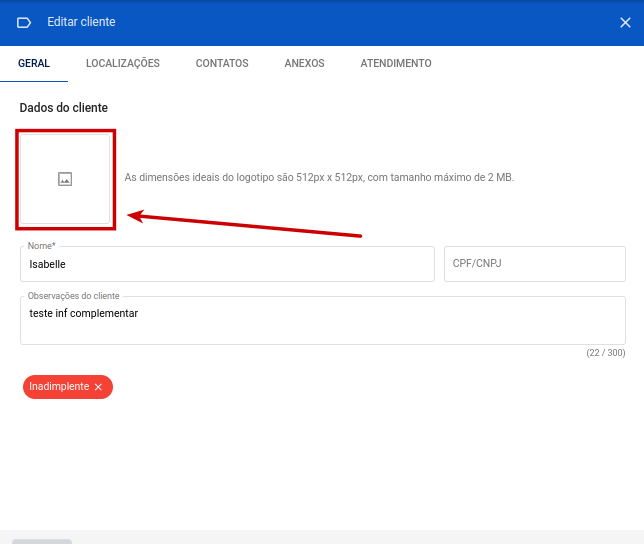Go to the CONTATOS tab
Image resolution: width=644 pixels, height=544 pixels.
point(222,63)
